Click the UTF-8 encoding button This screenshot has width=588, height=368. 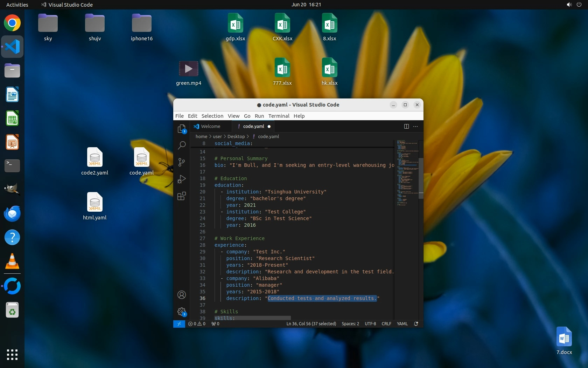pyautogui.click(x=370, y=324)
